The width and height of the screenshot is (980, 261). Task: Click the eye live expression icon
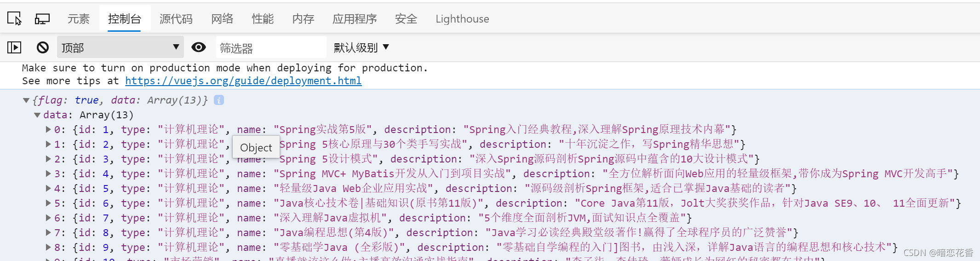pyautogui.click(x=199, y=47)
